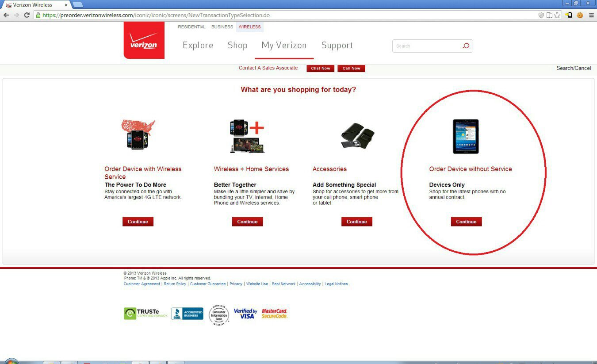597x364 pixels.
Task: Open the Privacy footer link
Action: pyautogui.click(x=236, y=284)
